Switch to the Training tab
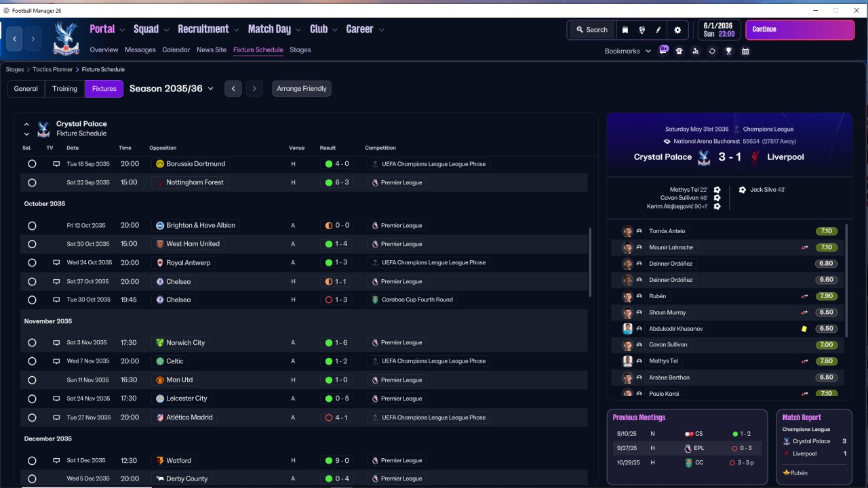The height and width of the screenshot is (488, 868). pos(65,89)
